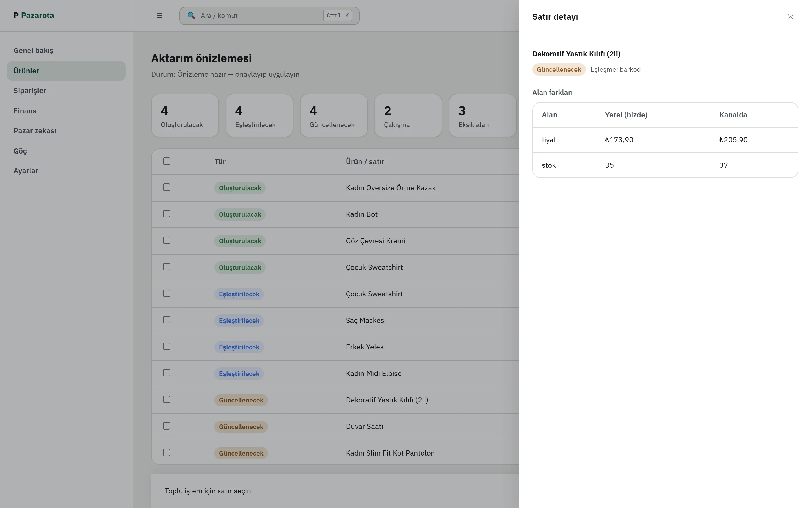This screenshot has width=812, height=508.
Task: Toggle the select-all header checkbox
Action: (x=166, y=161)
